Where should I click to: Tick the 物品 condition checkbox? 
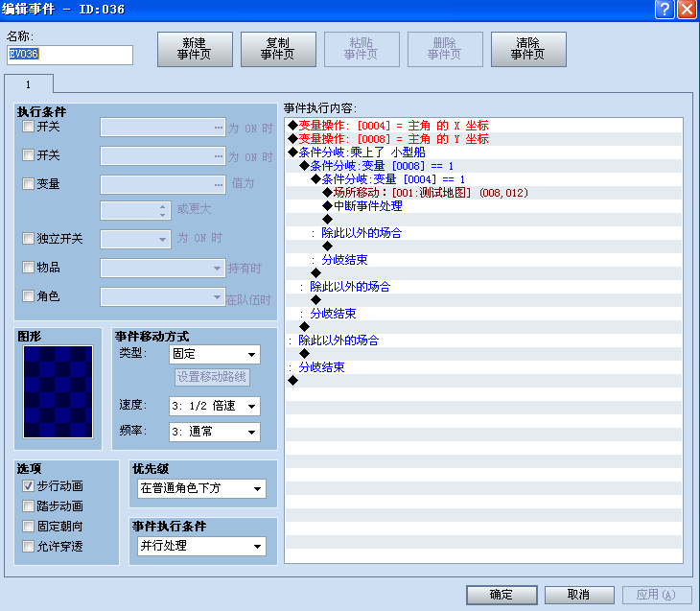pos(28,267)
